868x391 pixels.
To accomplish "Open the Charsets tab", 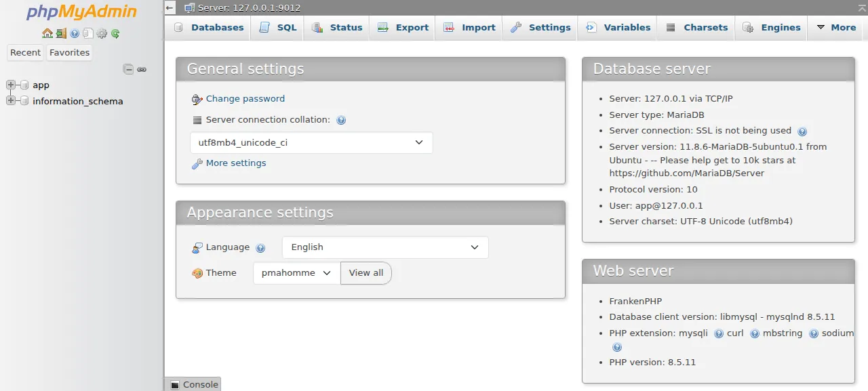I will coord(696,28).
